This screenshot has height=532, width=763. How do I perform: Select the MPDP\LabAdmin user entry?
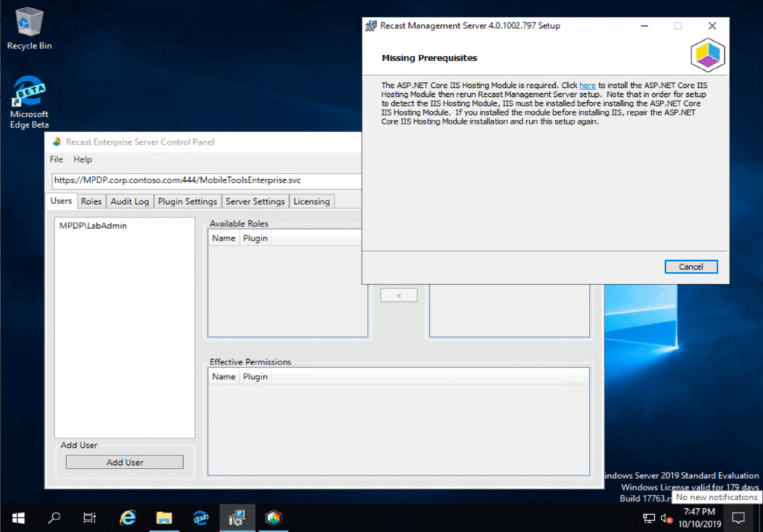pos(93,225)
